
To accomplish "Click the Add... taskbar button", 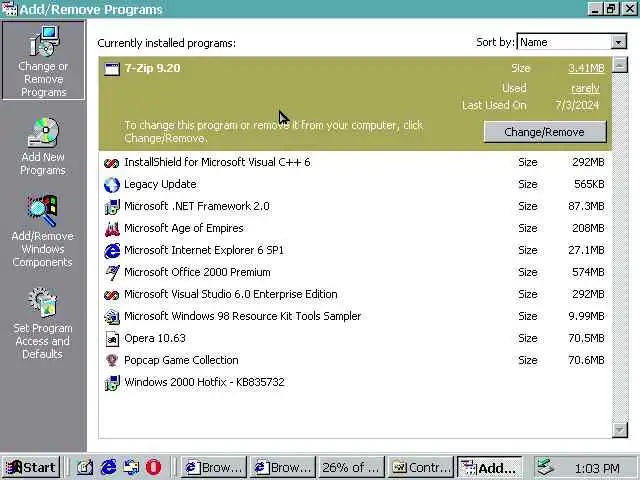I will pos(490,467).
